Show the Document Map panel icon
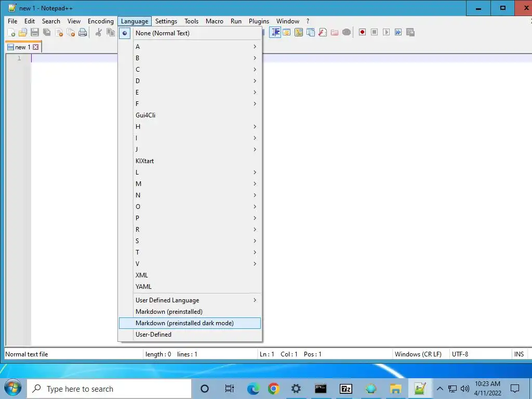The height and width of the screenshot is (399, 532). click(x=299, y=32)
